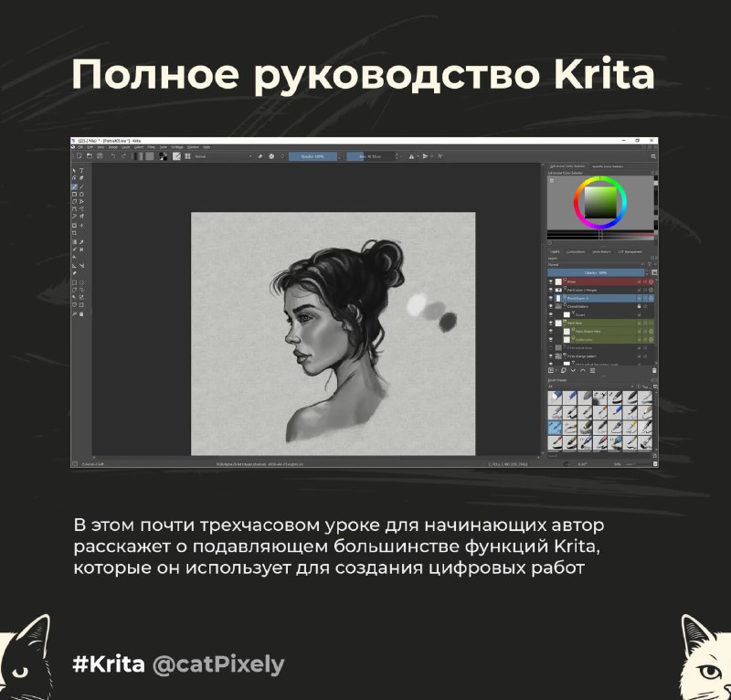Move the layer up with the arrow
This screenshot has height=700, width=731.
click(x=583, y=371)
